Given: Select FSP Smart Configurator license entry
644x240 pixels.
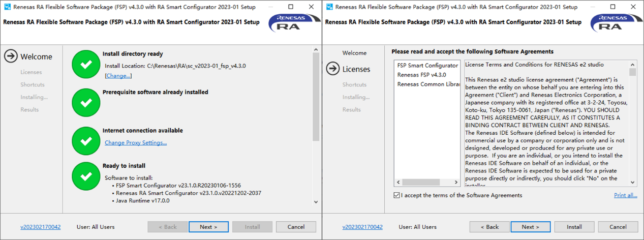Looking at the screenshot, I should click(x=427, y=66).
